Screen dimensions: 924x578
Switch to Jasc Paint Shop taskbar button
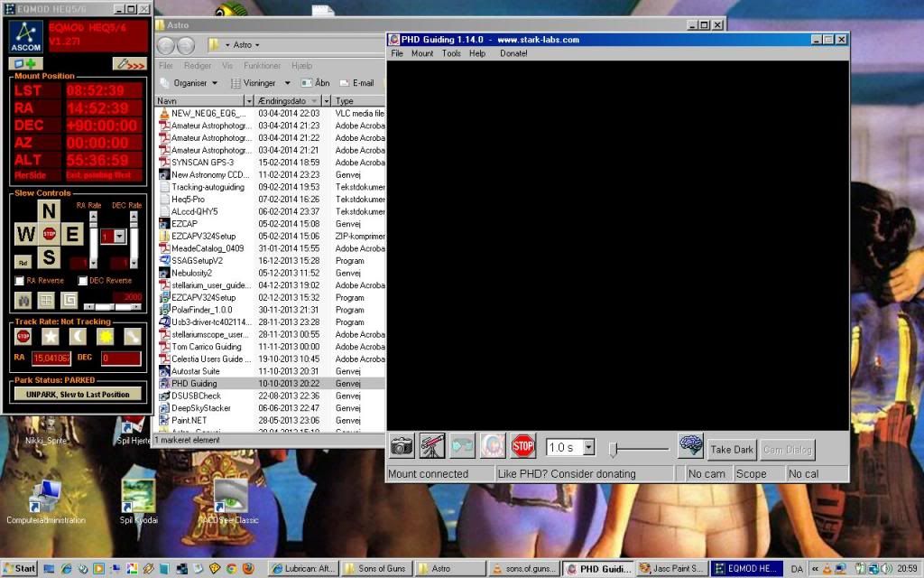[671, 569]
